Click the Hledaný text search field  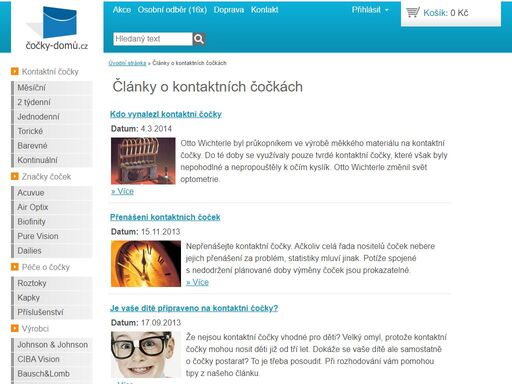(x=153, y=39)
